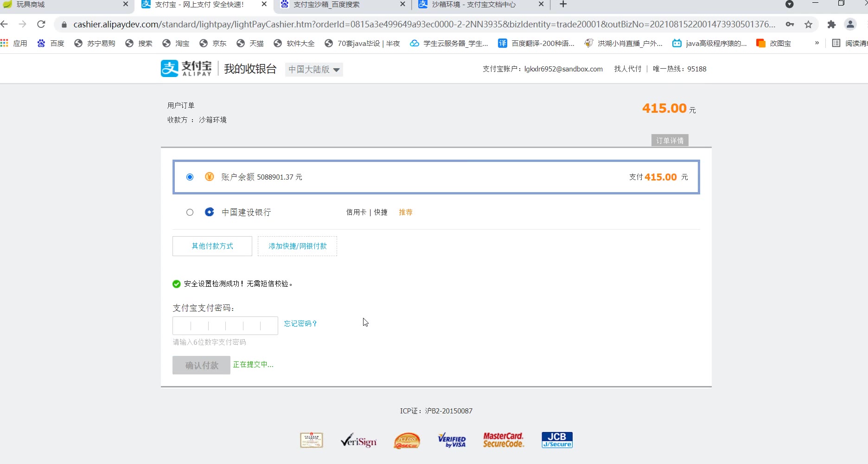Open a new browser tab
Screen dimensions: 868x464
pos(563,4)
